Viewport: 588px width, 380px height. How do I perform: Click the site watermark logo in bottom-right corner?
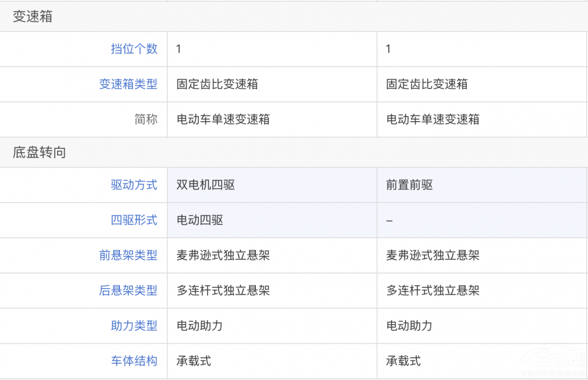click(x=556, y=362)
